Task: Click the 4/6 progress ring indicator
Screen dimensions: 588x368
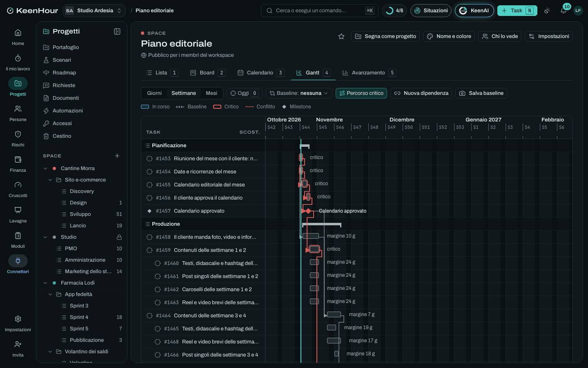Action: coord(394,11)
